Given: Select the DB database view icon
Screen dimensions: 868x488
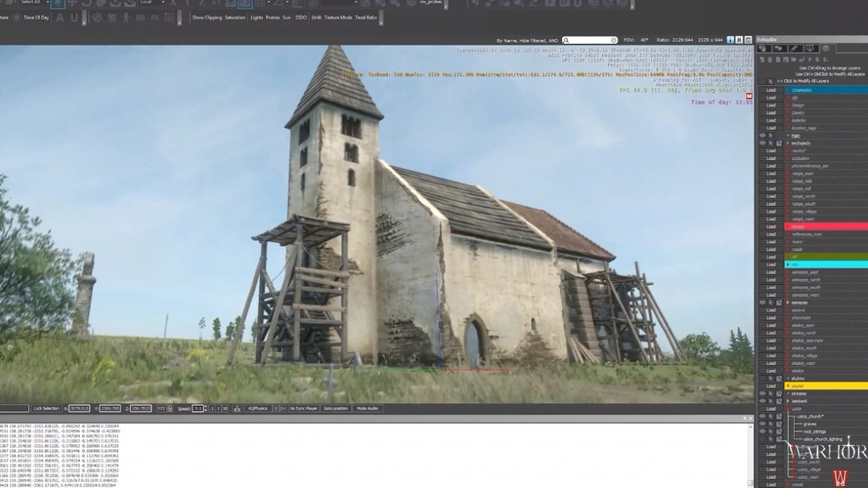Looking at the screenshot, I should [141, 17].
